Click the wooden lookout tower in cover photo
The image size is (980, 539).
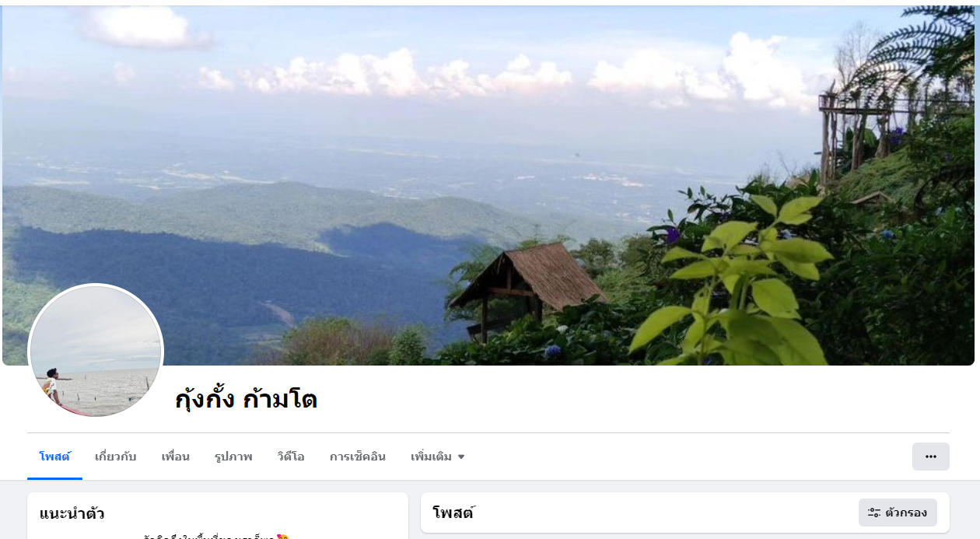click(854, 136)
